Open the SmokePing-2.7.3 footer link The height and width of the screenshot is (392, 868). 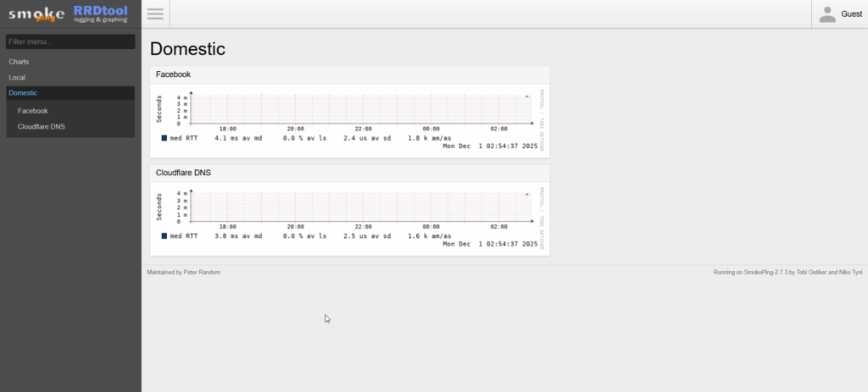[766, 273]
